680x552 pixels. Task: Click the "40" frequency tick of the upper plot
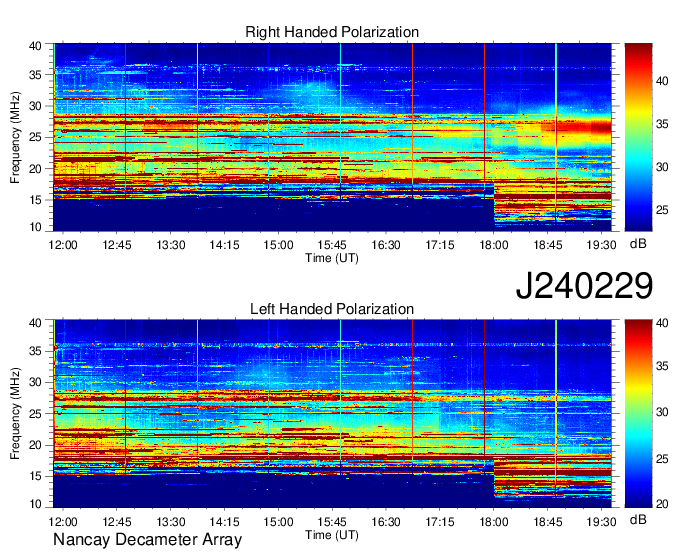36,46
